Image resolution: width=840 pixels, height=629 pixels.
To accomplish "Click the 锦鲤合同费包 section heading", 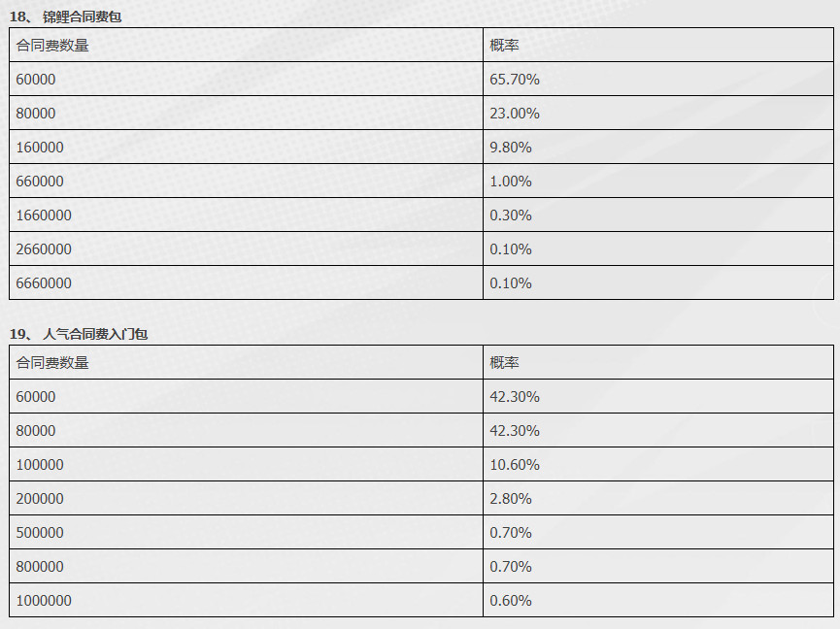I will click(x=65, y=17).
